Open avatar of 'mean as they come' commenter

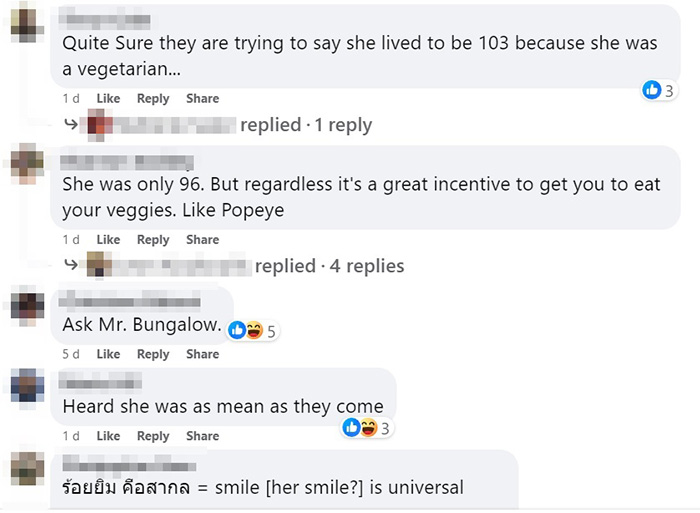coord(27,387)
